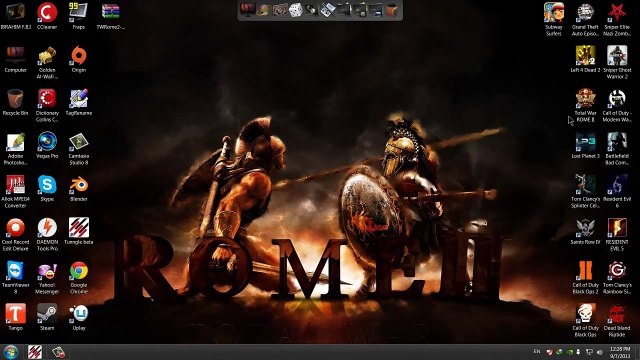Open the Windows Start menu
The height and width of the screenshot is (360, 640).
[11, 352]
